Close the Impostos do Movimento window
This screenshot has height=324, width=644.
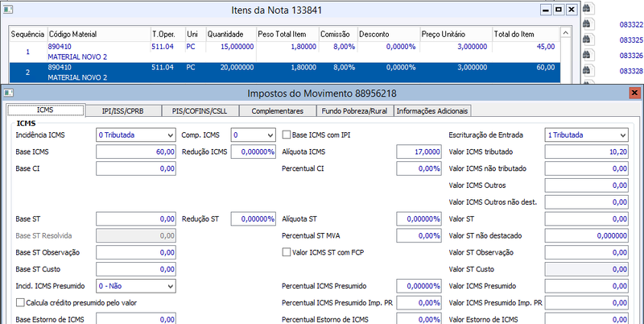pyautogui.click(x=634, y=93)
